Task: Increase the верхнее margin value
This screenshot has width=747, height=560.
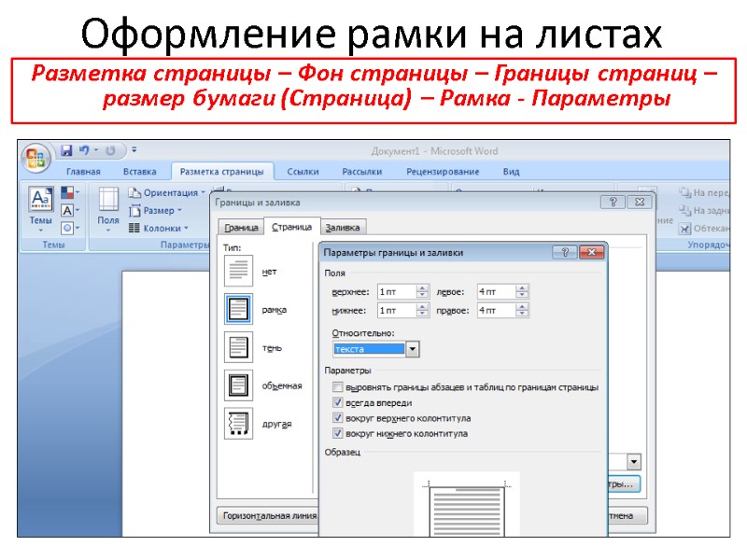Action: [422, 288]
